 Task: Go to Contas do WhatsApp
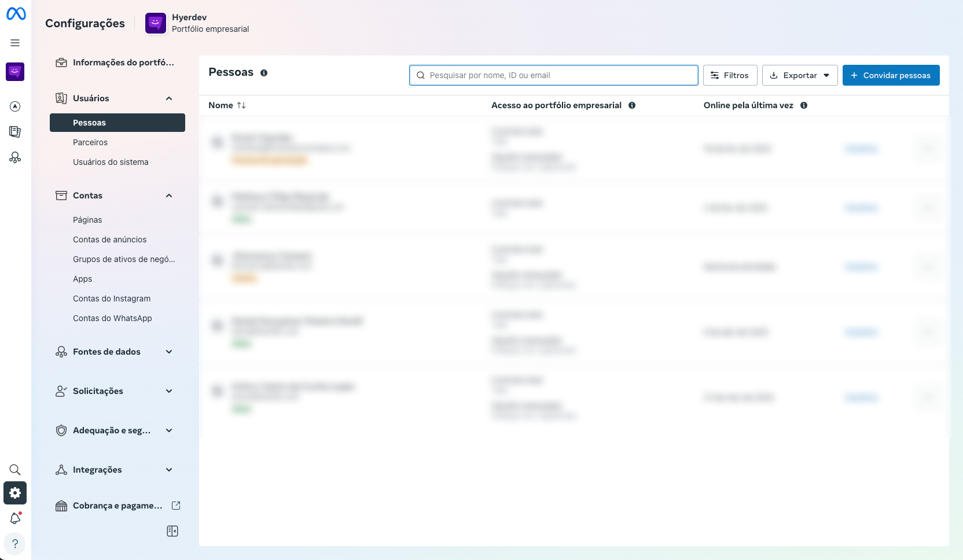[x=112, y=318]
